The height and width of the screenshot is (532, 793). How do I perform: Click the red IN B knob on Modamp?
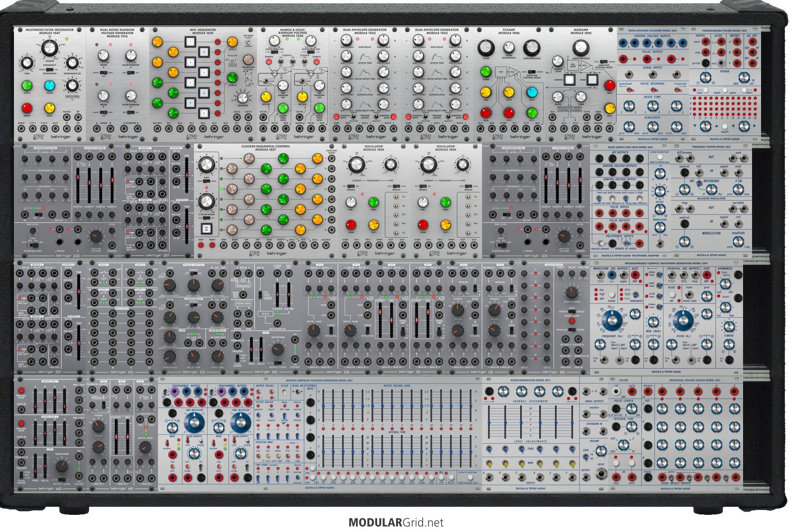pyautogui.click(x=610, y=86)
